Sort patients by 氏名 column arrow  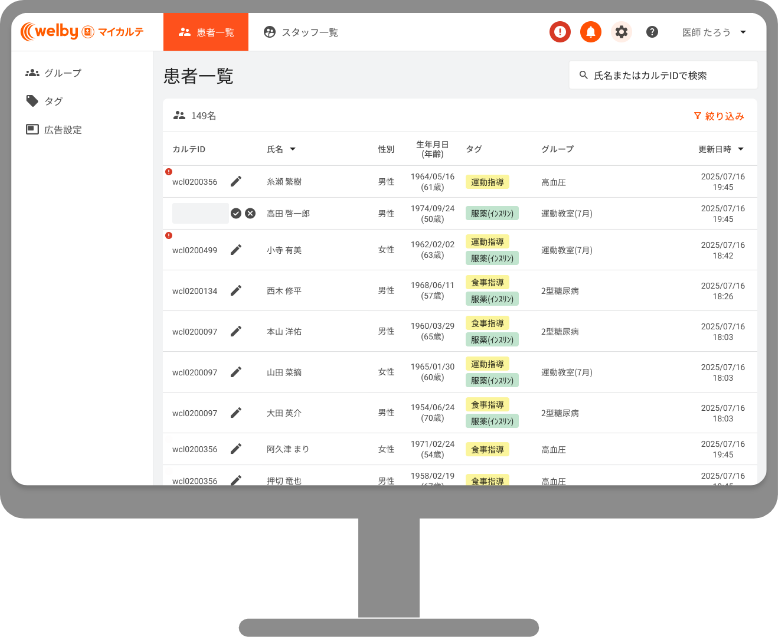292,149
